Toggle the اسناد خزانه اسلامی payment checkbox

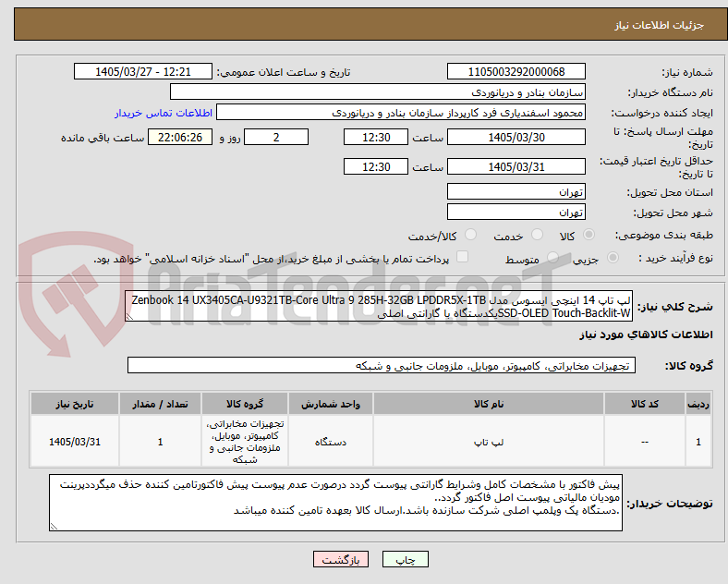point(462,257)
